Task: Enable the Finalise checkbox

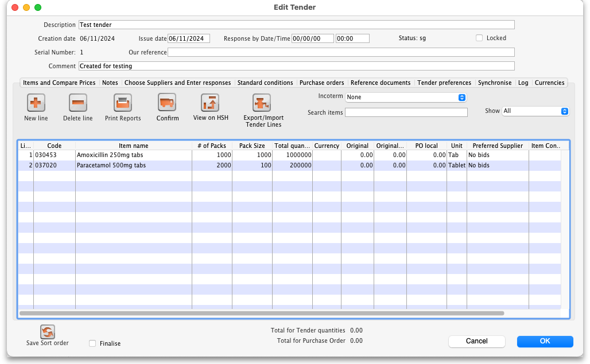Action: click(x=92, y=343)
